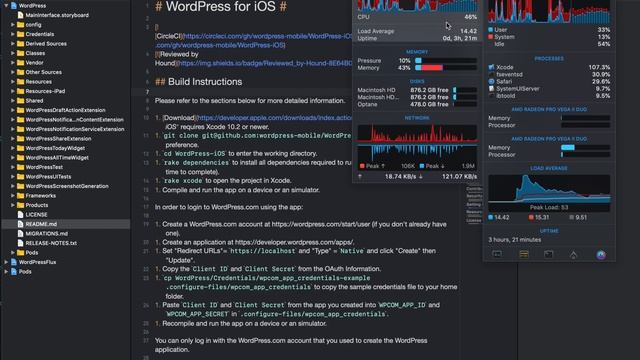Click the '## Build Instructions' heading
640x360 pixels.
coord(199,82)
